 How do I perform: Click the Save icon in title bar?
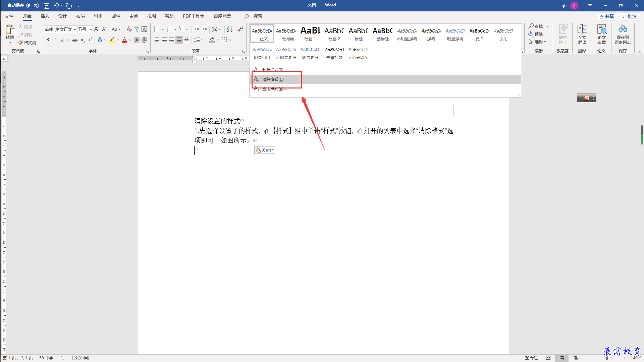point(47,6)
